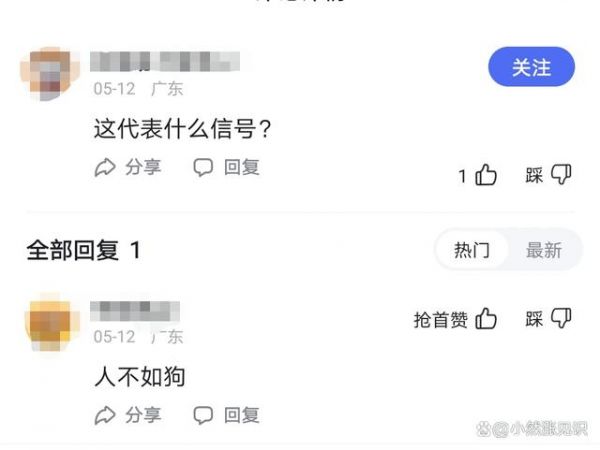Switch sorting to 最新 tab
Image resolution: width=600 pixels, height=450 pixels.
(x=544, y=250)
